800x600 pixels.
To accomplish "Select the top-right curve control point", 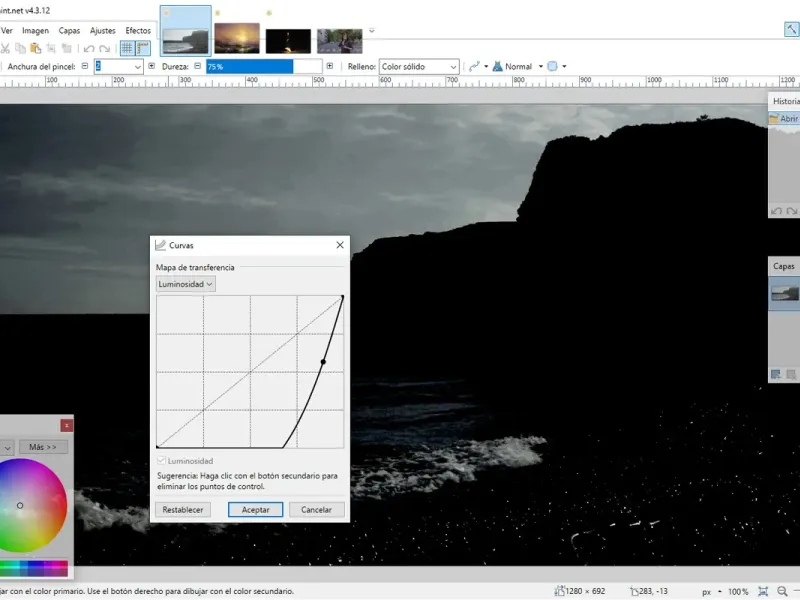I will [342, 297].
